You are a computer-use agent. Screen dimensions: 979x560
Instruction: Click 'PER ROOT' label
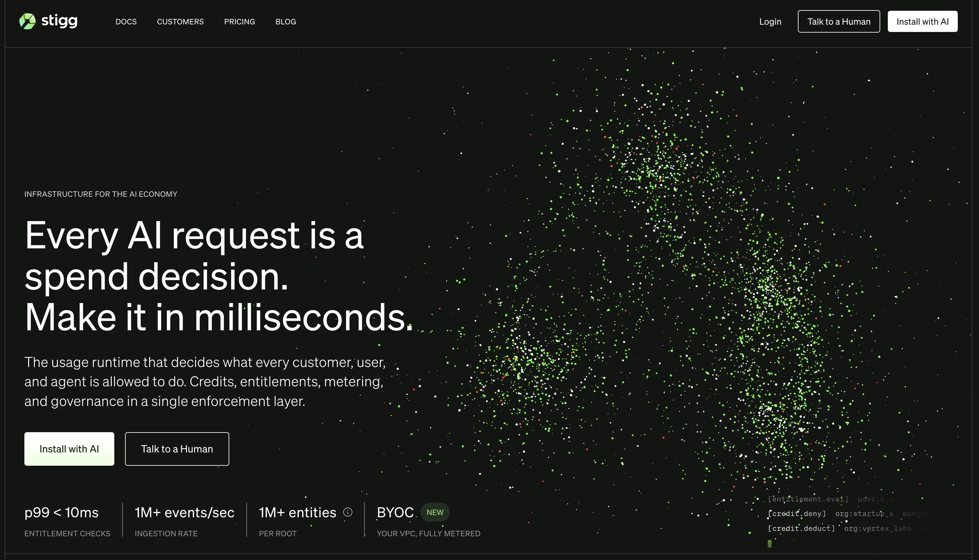pyautogui.click(x=277, y=533)
